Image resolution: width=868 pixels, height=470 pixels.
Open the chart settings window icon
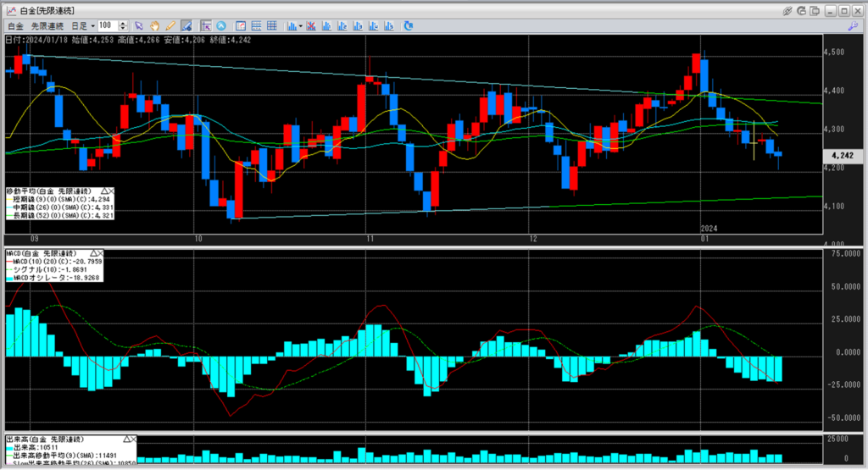point(241,26)
